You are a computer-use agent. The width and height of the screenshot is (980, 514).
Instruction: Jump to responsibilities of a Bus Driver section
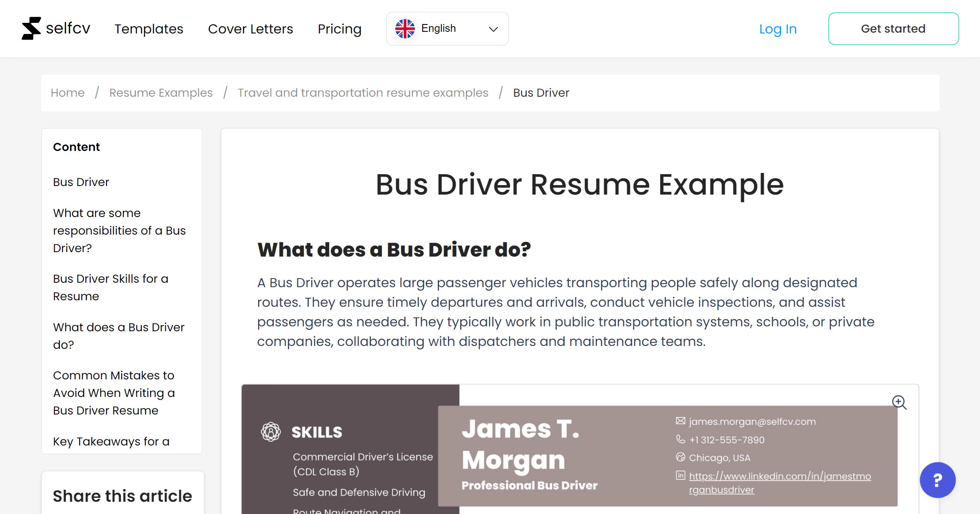tap(119, 230)
